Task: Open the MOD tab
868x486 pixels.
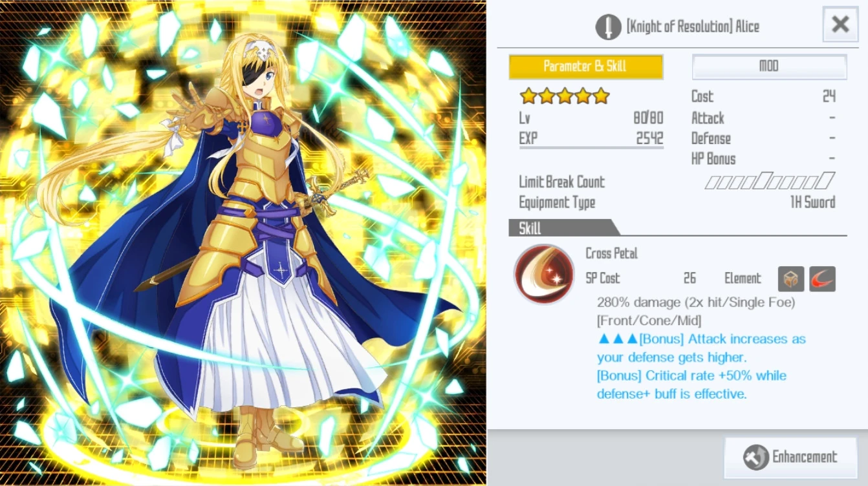Action: click(x=769, y=67)
